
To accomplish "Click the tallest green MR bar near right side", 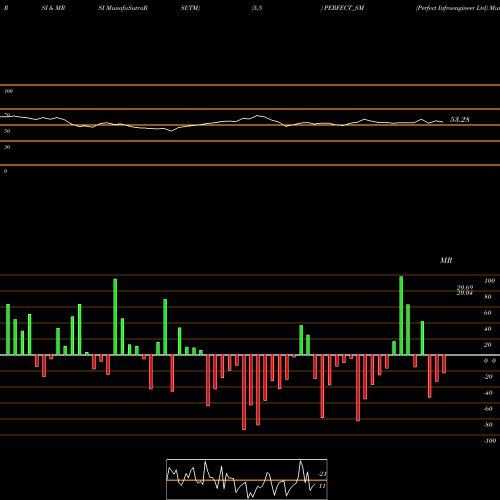I will coord(401,315).
